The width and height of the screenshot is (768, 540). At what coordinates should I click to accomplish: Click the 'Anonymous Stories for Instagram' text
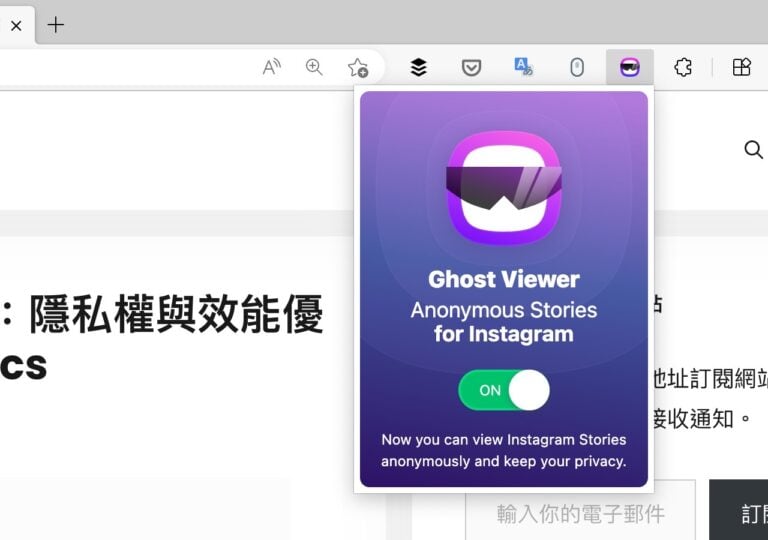tap(504, 322)
